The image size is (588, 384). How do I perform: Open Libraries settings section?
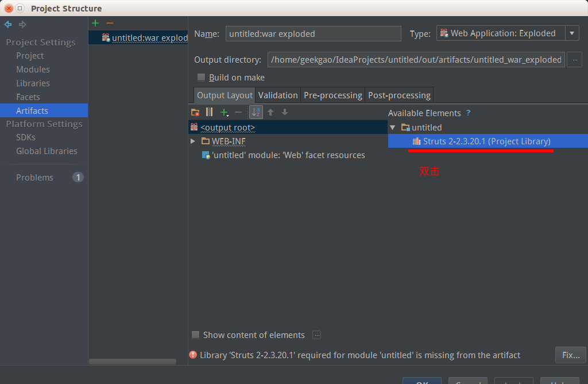click(33, 83)
